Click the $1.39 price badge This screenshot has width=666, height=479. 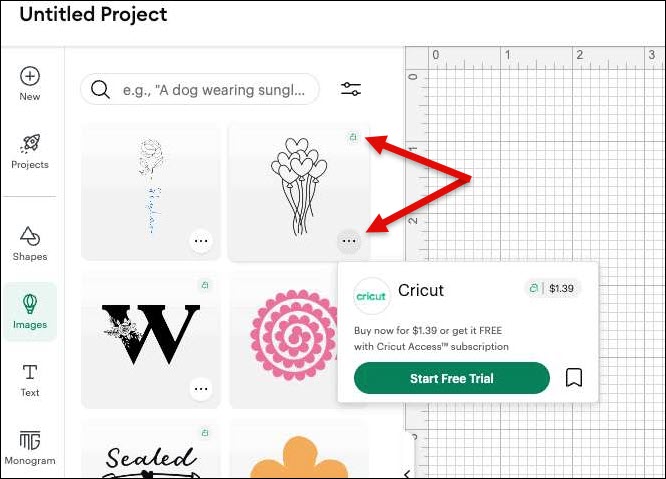pyautogui.click(x=553, y=289)
